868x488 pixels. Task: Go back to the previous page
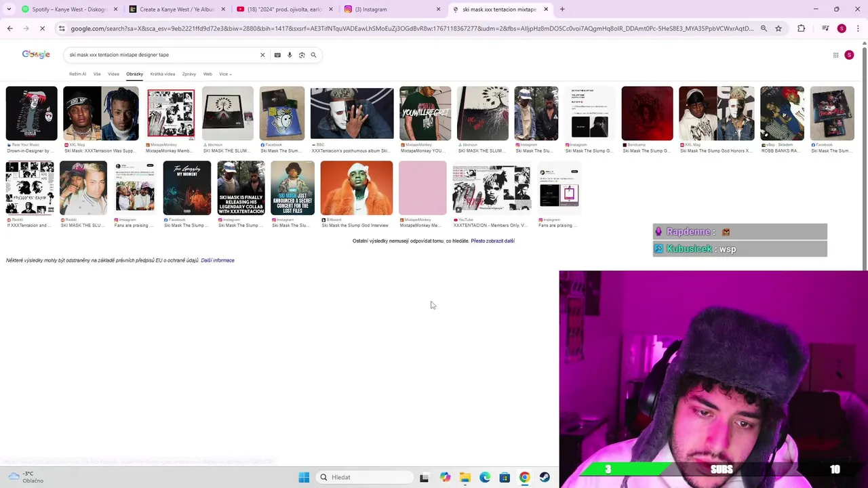point(9,28)
